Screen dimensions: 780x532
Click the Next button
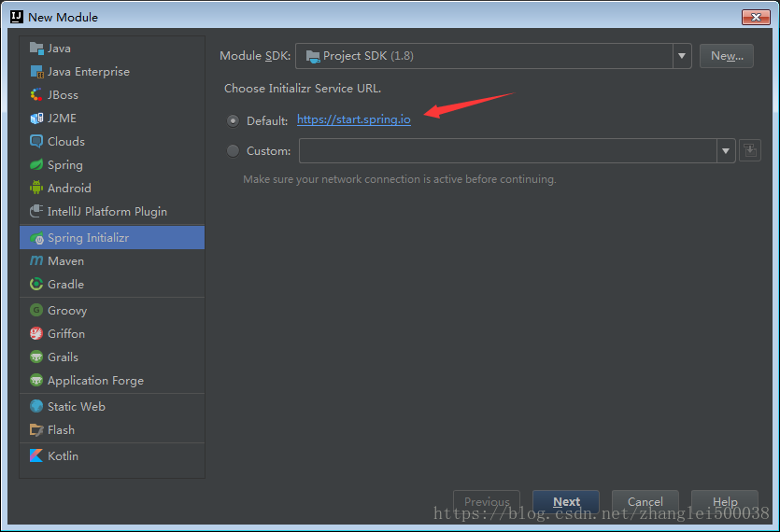[566, 502]
